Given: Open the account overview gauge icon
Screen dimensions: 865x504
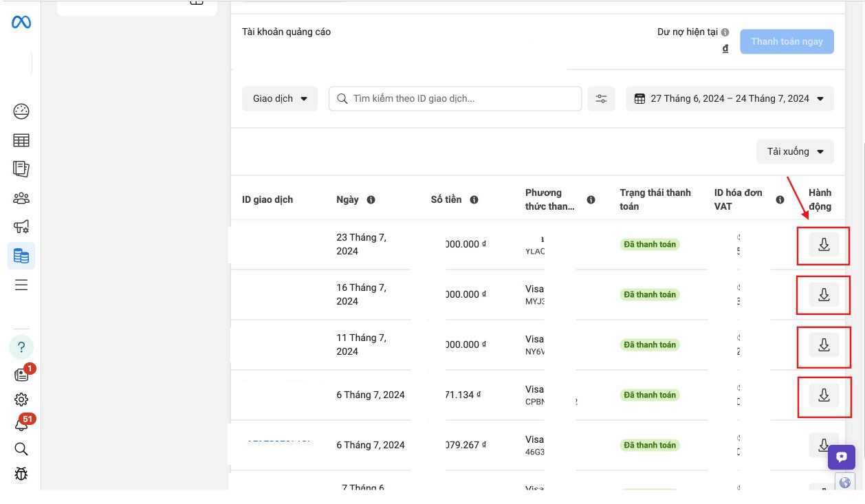Looking at the screenshot, I should (21, 111).
